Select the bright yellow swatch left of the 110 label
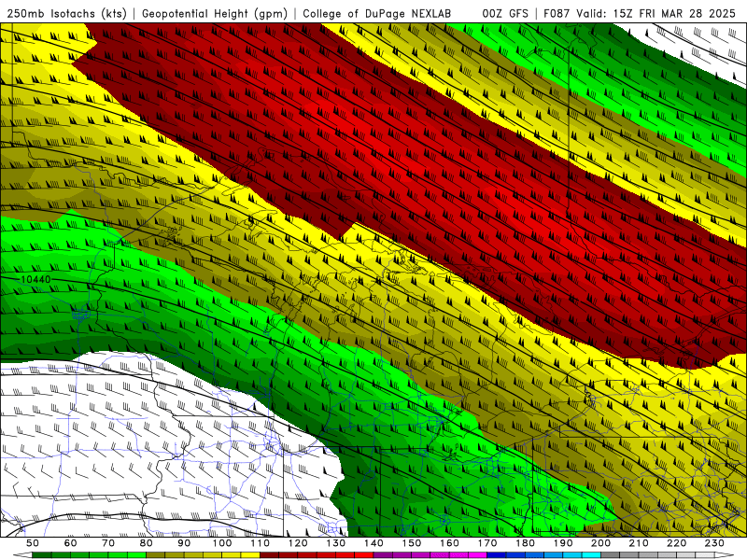The width and height of the screenshot is (747, 560). 250,555
